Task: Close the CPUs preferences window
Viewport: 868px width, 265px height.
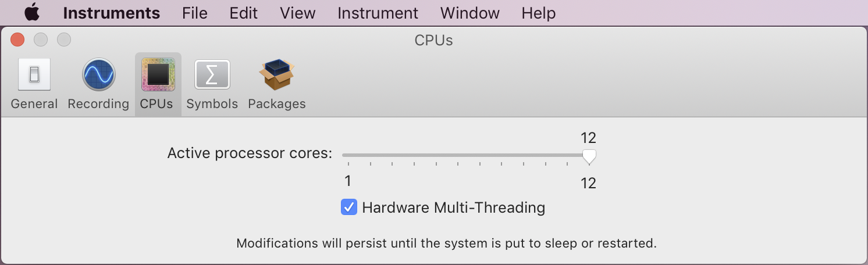Action: coord(17,40)
